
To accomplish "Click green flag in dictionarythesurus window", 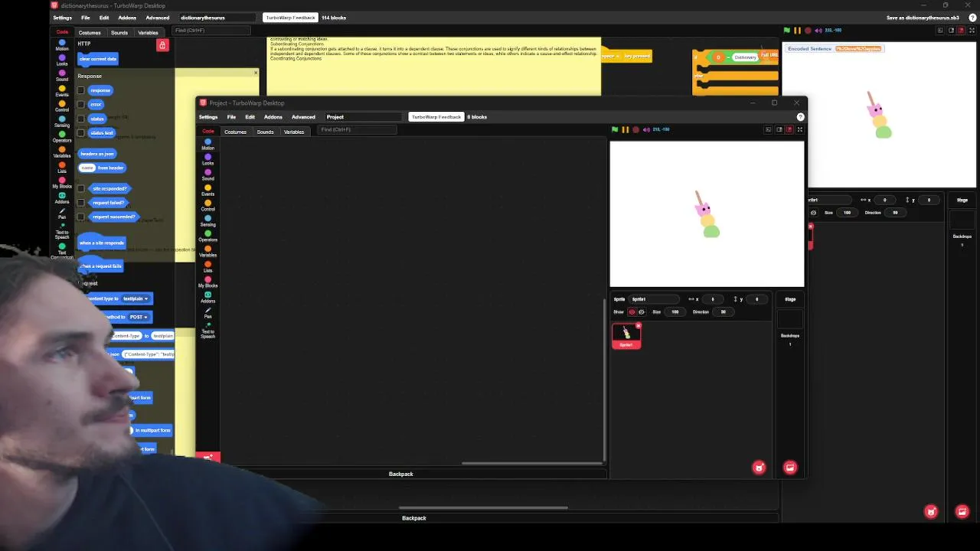I will click(786, 31).
